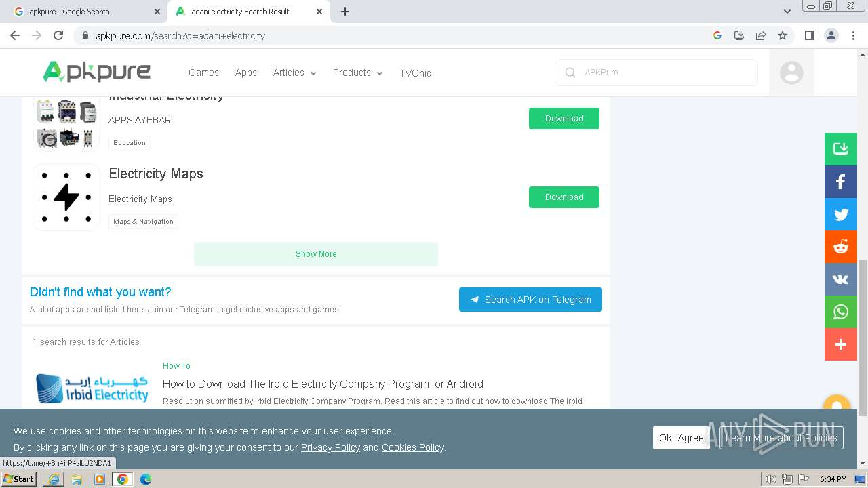Click Search APK on Telegram button

click(x=530, y=300)
